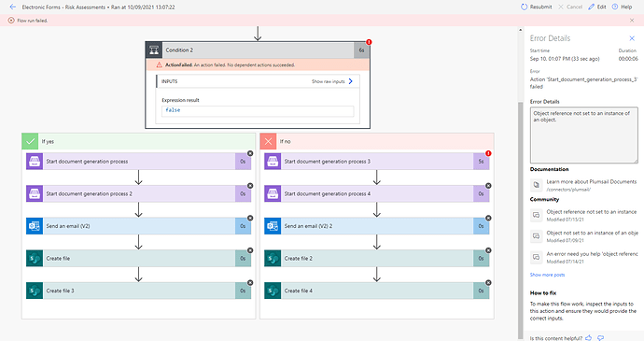Expand 'Send an email (V2)' action
The width and height of the screenshot is (644, 341).
138,226
